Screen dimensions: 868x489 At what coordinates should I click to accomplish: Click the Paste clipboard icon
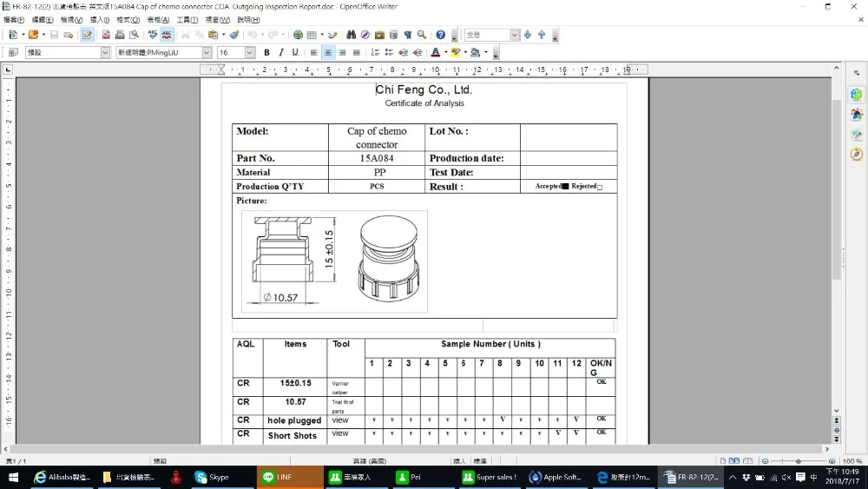214,35
